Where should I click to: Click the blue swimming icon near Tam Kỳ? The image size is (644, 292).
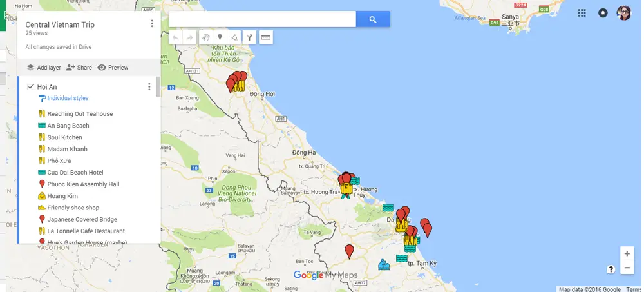click(x=384, y=264)
